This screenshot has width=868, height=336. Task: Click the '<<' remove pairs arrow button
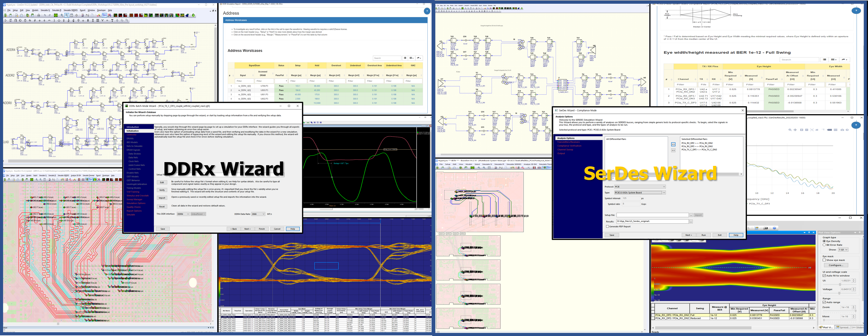(673, 150)
